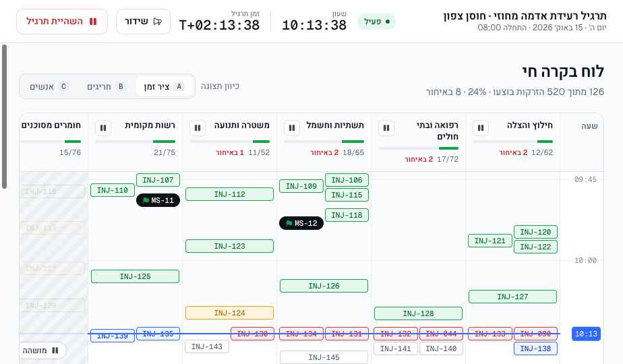Pause the רפואה ובתי חולים lane

click(x=386, y=128)
